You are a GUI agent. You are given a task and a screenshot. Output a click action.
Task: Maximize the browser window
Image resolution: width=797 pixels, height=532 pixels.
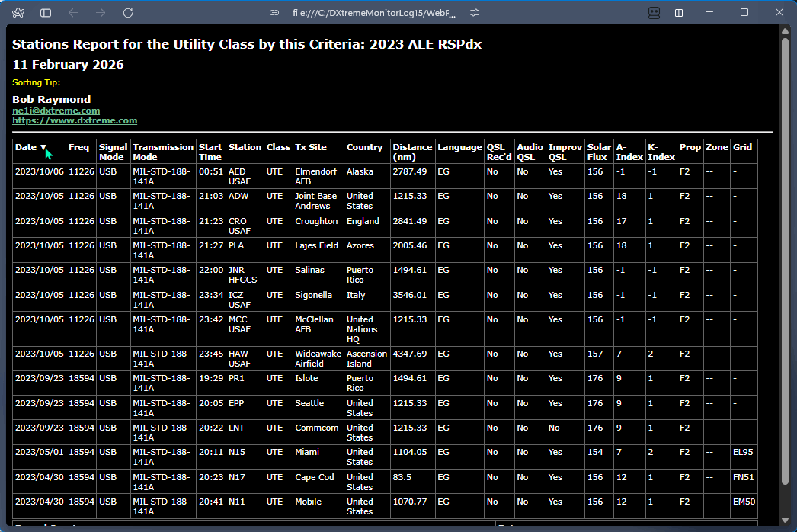click(x=744, y=13)
